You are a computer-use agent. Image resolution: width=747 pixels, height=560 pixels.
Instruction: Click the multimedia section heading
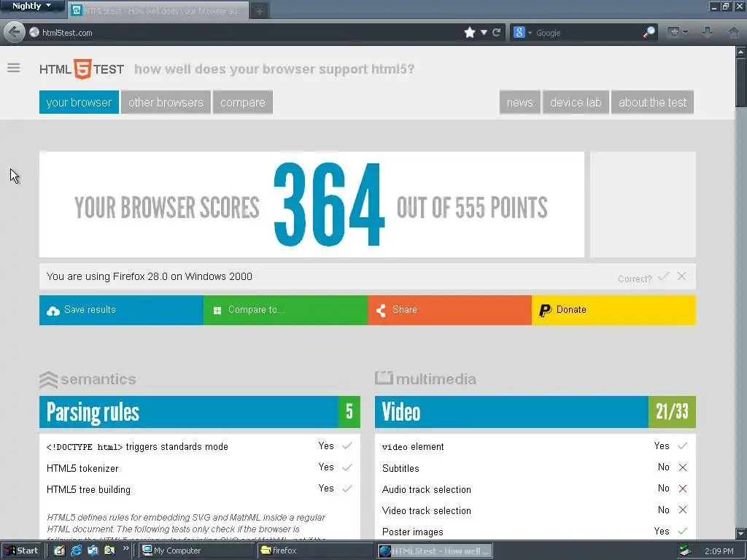425,379
